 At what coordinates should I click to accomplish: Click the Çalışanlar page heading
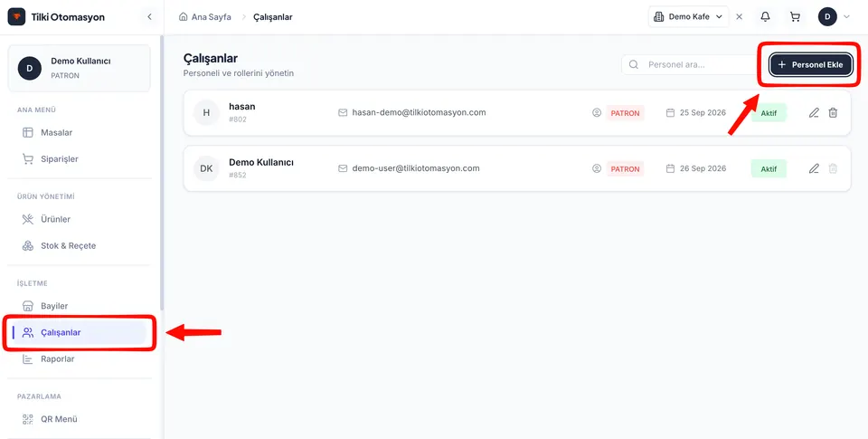click(x=211, y=58)
